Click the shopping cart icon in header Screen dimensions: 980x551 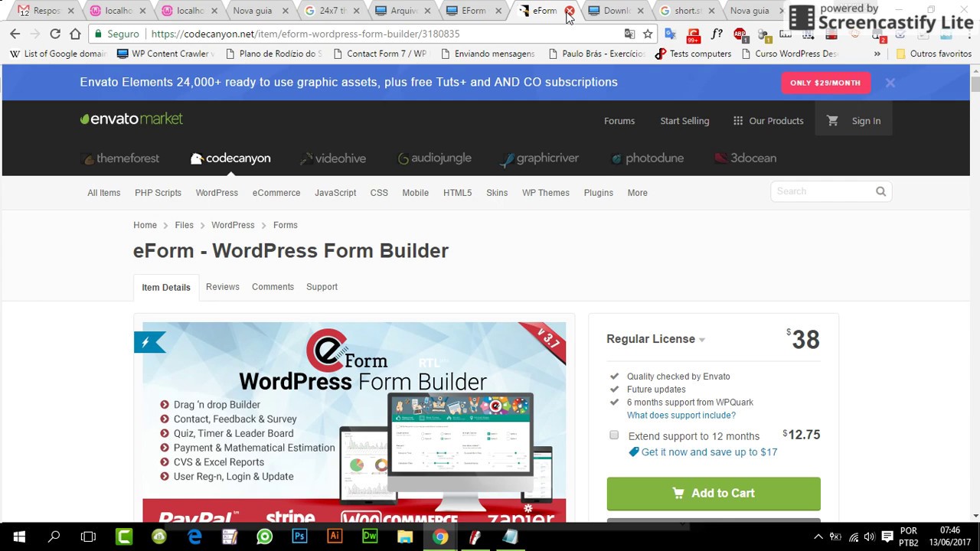coord(832,121)
